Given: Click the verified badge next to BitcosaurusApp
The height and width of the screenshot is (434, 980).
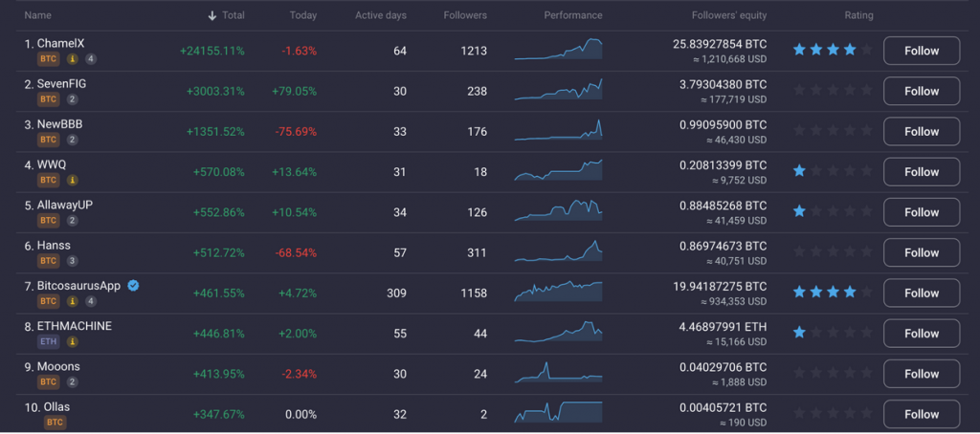Looking at the screenshot, I should (x=134, y=286).
